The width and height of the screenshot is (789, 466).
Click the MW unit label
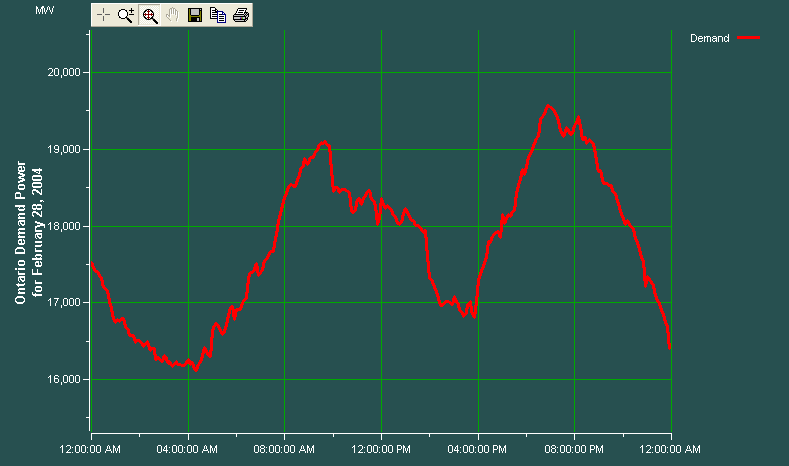click(x=46, y=10)
